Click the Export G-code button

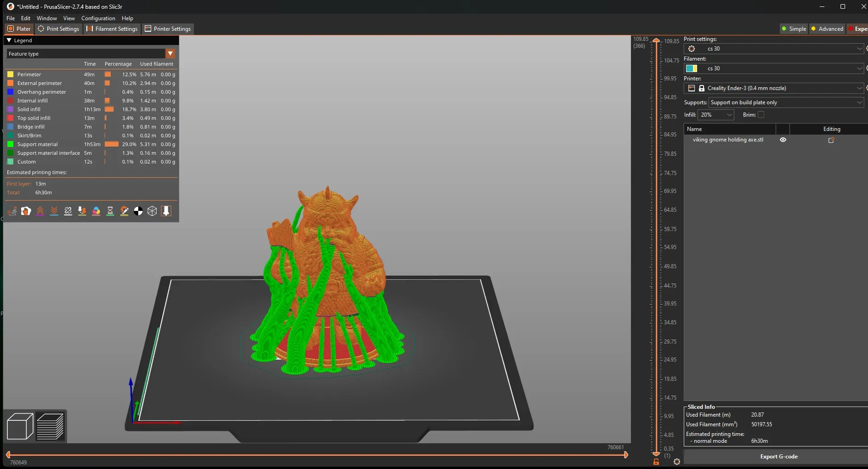[x=778, y=457]
